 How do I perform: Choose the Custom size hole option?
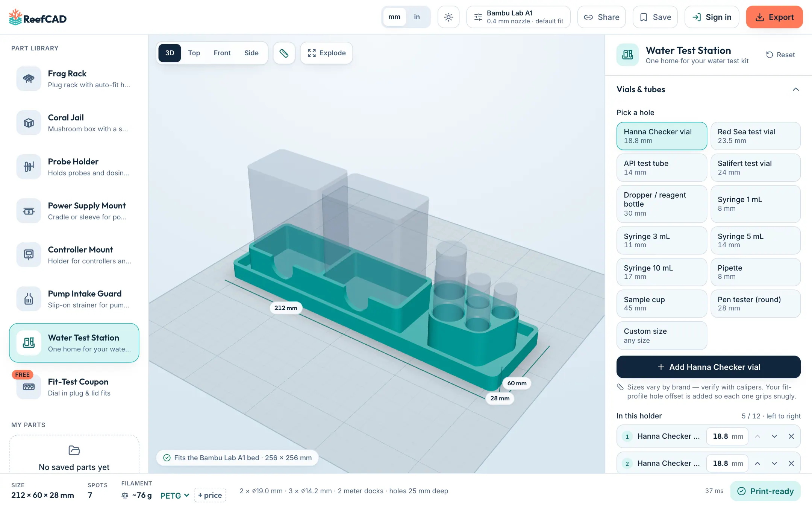point(662,335)
